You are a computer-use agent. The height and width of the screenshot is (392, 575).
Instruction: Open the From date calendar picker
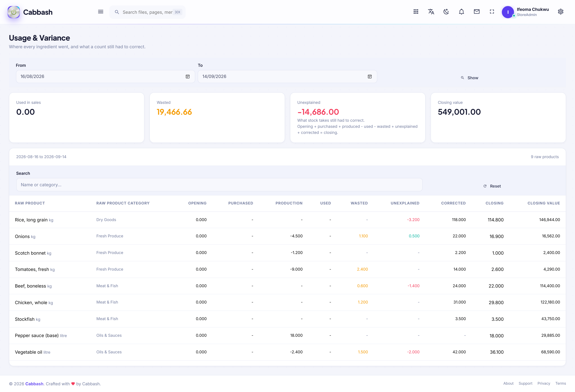click(x=188, y=77)
